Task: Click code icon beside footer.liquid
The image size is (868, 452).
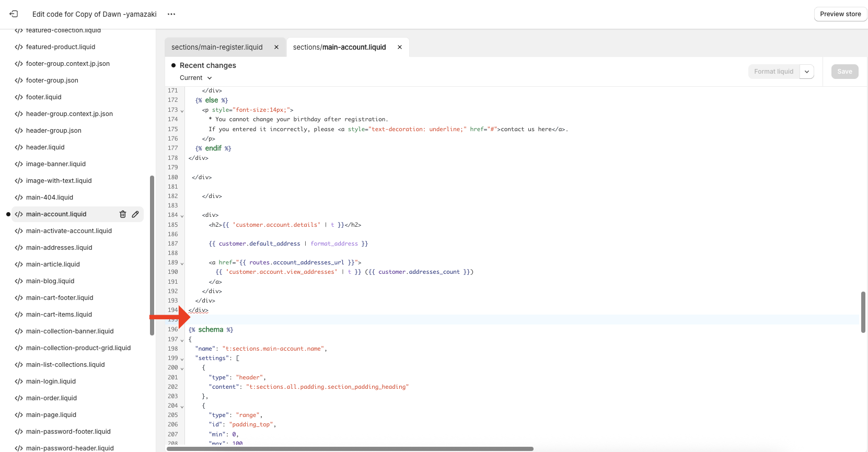Action: (x=19, y=97)
